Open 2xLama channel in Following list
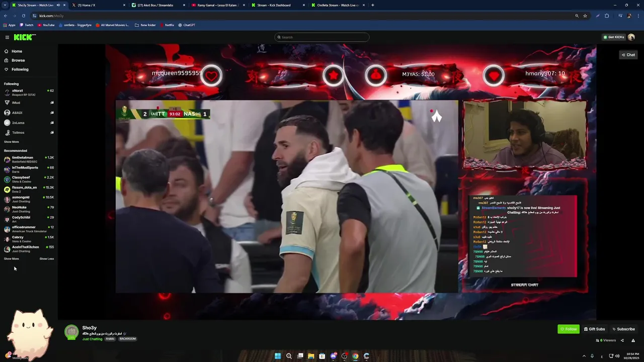 29,123
